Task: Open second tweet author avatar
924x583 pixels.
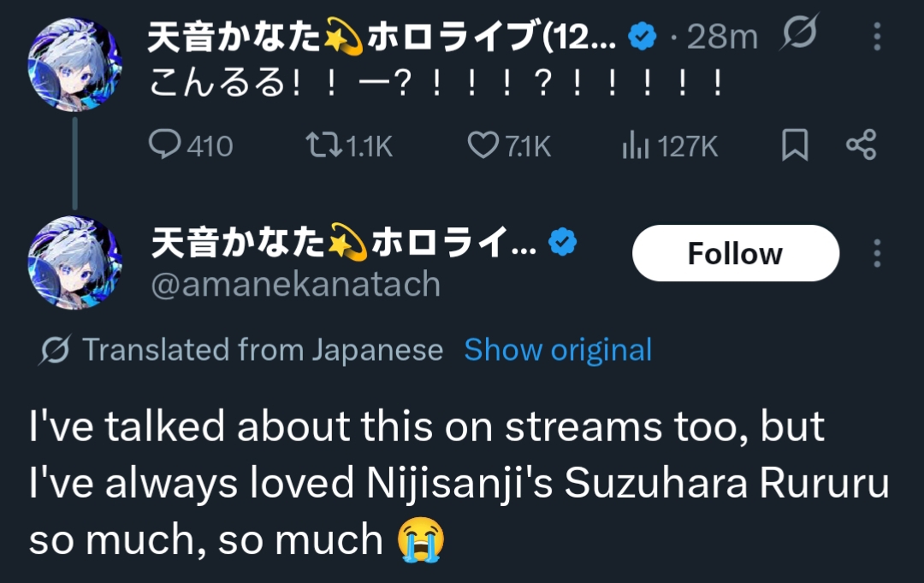Action: click(74, 262)
